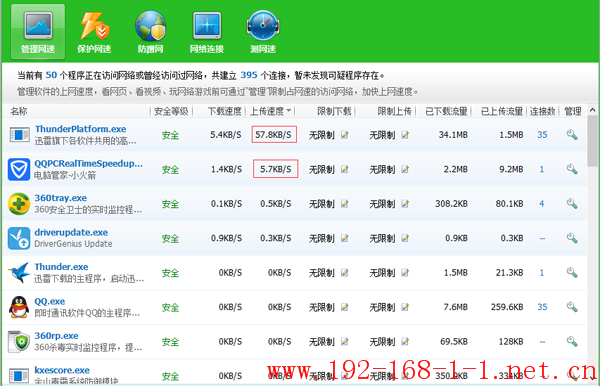
Task: View 4 connections of 360tray.exe
Action: pos(542,204)
